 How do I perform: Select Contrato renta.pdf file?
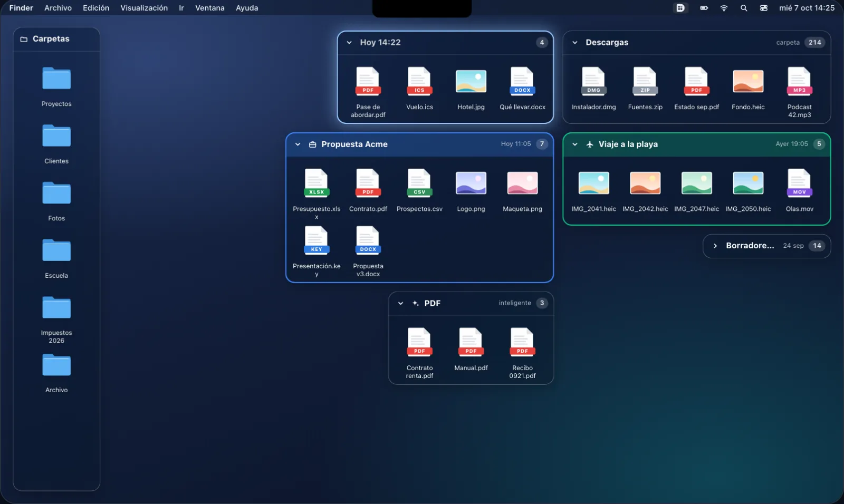tap(420, 353)
